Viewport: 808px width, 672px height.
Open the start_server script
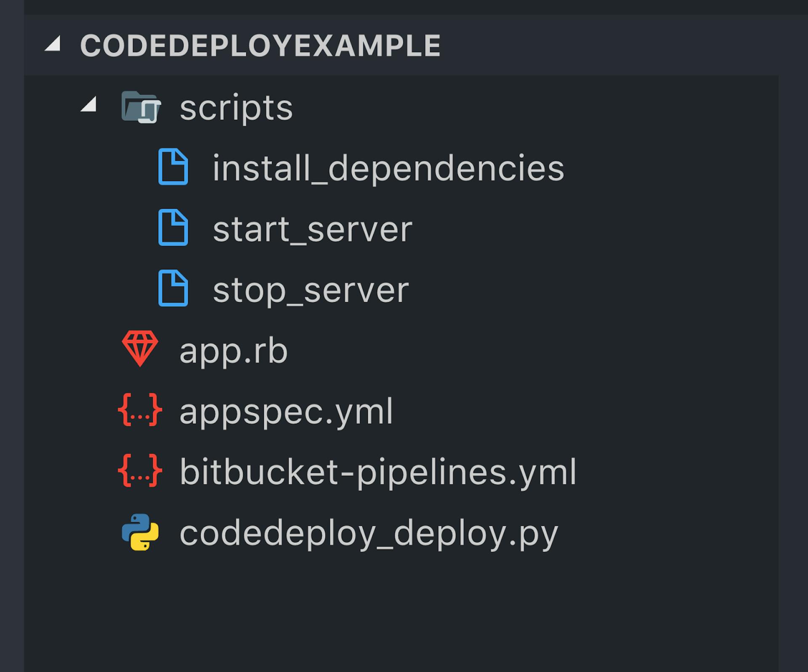[x=312, y=229]
